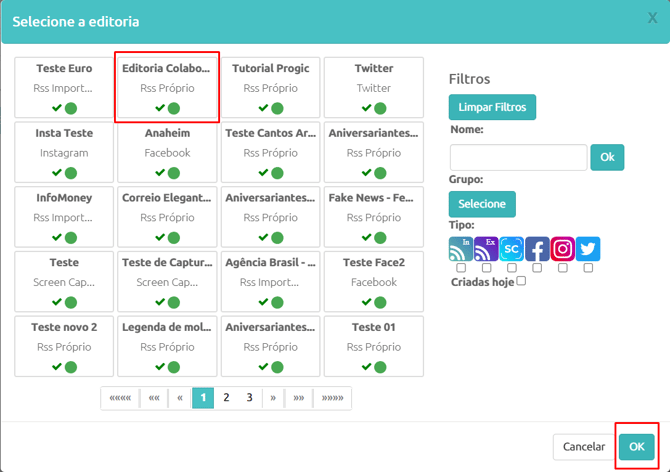Enable the Criadas hoje checkbox
This screenshot has width=670, height=472.
point(521,281)
